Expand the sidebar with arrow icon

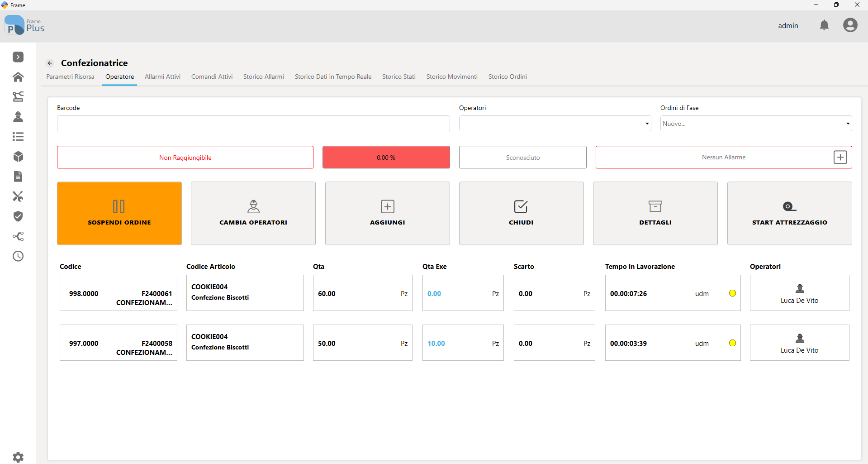coord(18,57)
